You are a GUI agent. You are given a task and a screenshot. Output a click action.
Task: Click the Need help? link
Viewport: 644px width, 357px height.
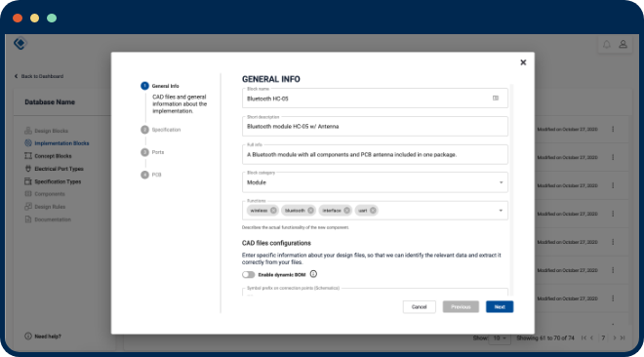(x=43, y=337)
